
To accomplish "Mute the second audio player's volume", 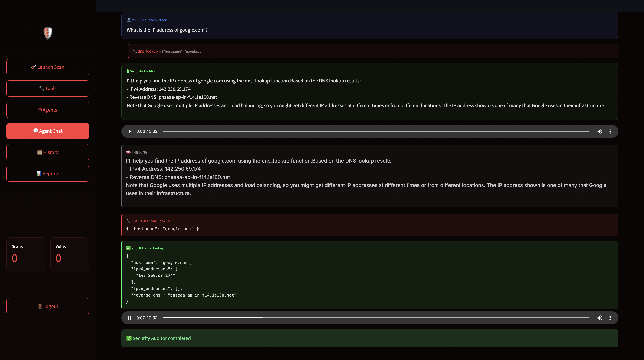I will (600, 318).
